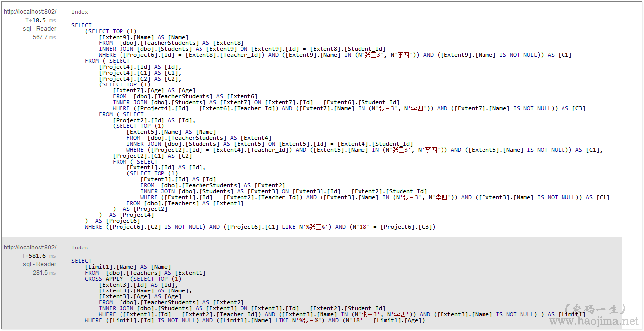Click the 281.5 ms duration

44,273
